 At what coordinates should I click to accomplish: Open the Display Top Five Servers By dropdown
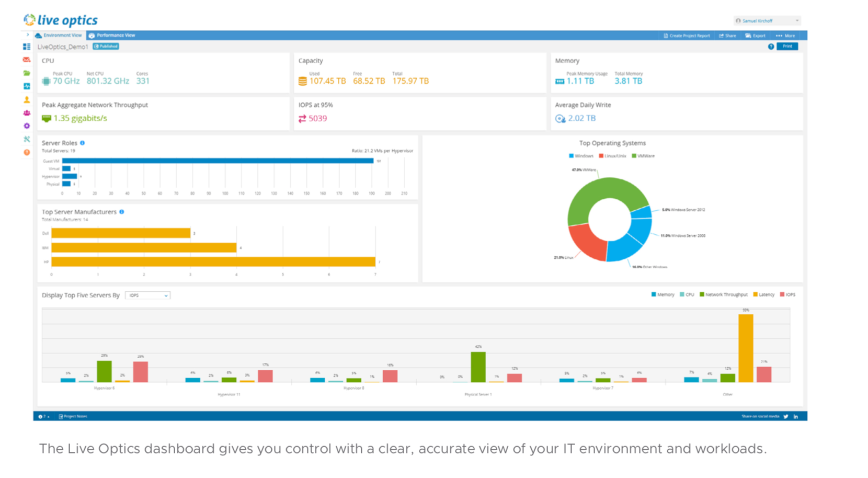click(148, 295)
